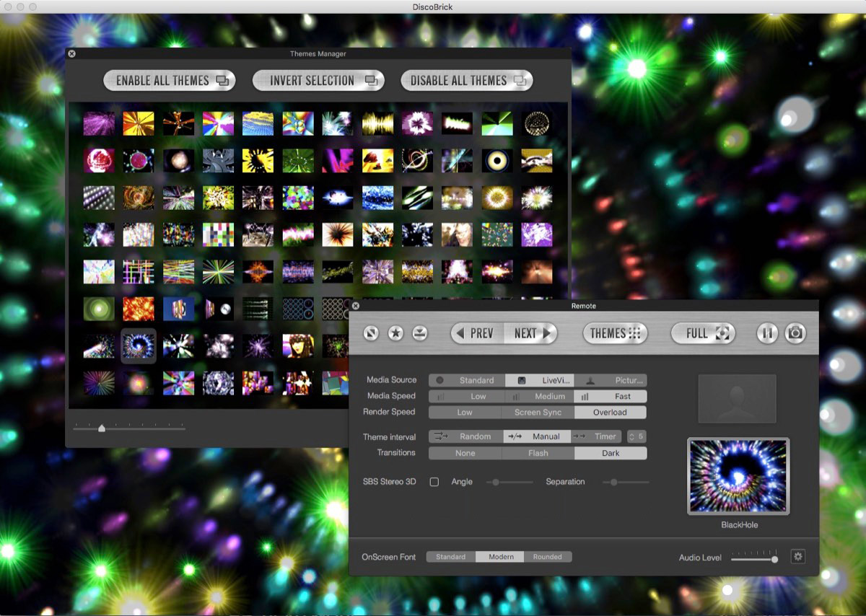Select Standard OnScreen Font

[x=451, y=557]
